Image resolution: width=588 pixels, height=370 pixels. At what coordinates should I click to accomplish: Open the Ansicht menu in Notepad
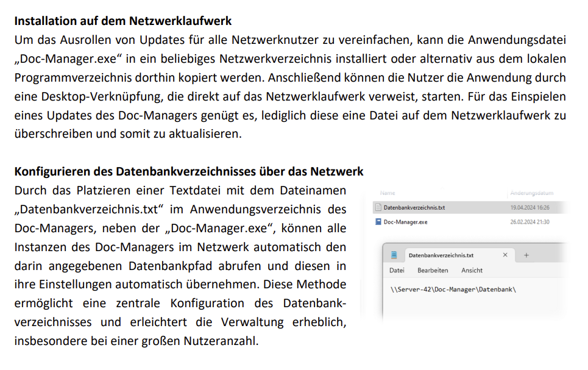point(472,270)
